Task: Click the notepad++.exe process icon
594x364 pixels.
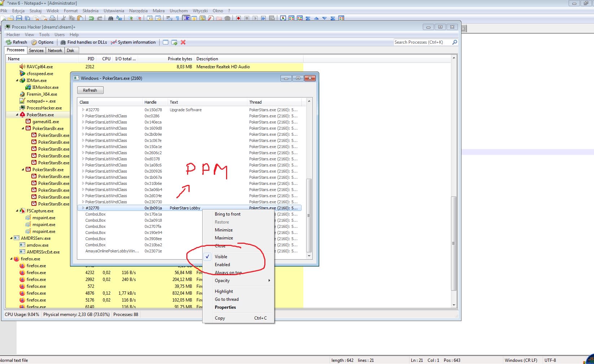Action: (22, 101)
